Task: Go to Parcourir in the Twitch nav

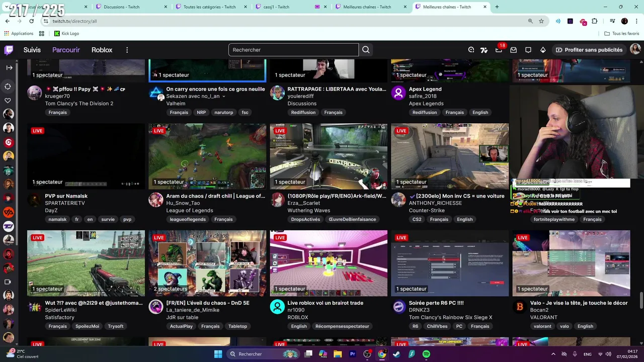Action: [66, 50]
